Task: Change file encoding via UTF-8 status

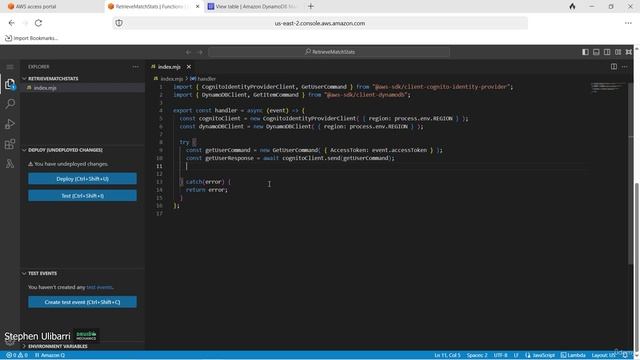Action: pyautogui.click(x=500, y=355)
